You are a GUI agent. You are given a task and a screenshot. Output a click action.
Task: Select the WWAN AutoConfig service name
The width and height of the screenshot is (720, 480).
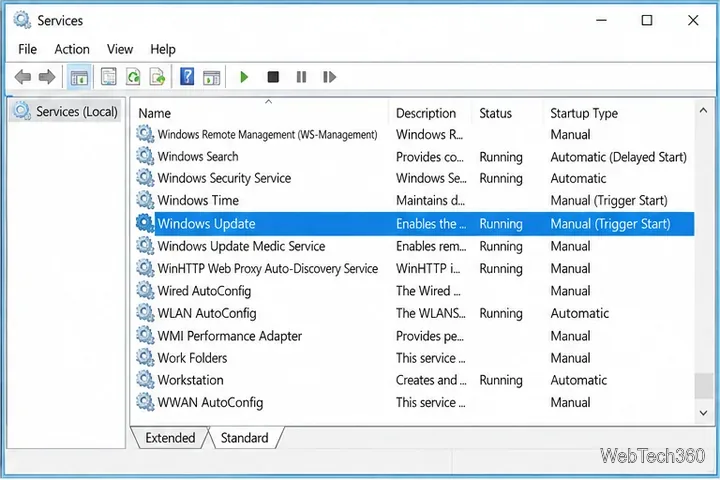(210, 402)
